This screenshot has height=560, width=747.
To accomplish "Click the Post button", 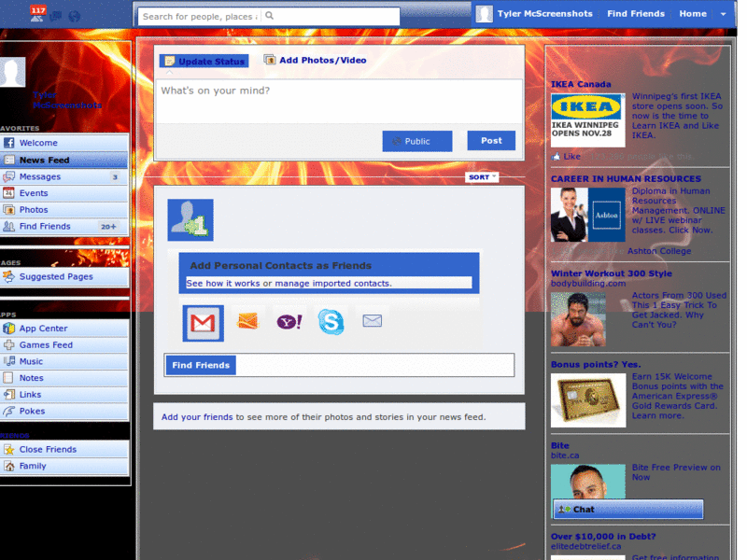I will tap(490, 141).
